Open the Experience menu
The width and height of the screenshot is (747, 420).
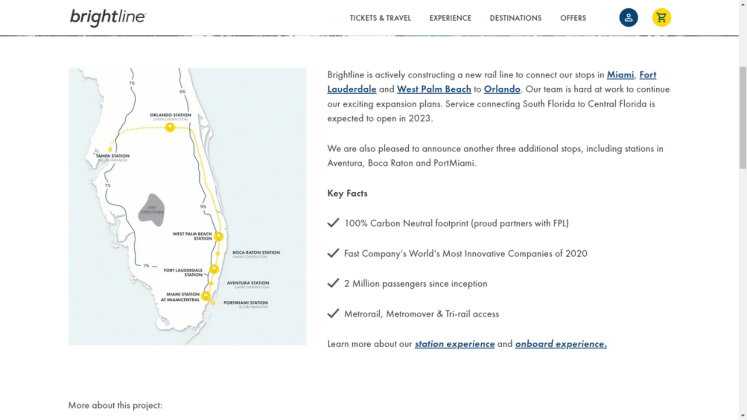450,18
